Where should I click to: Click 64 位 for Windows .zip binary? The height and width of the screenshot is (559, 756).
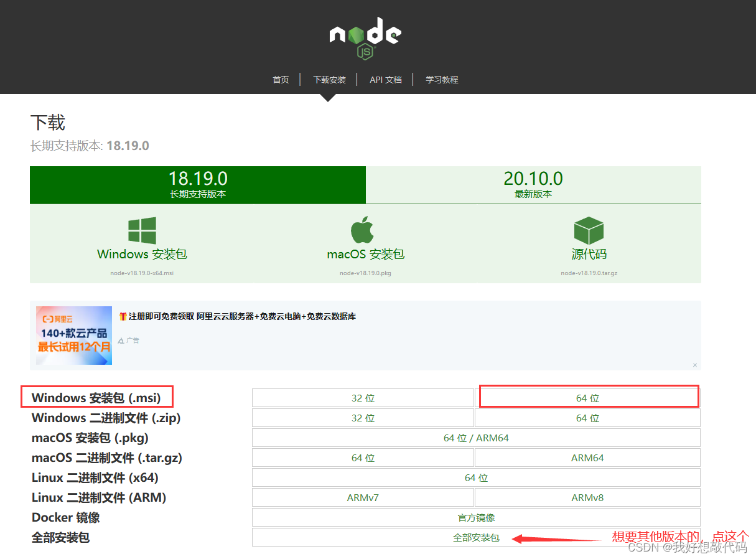[587, 418]
